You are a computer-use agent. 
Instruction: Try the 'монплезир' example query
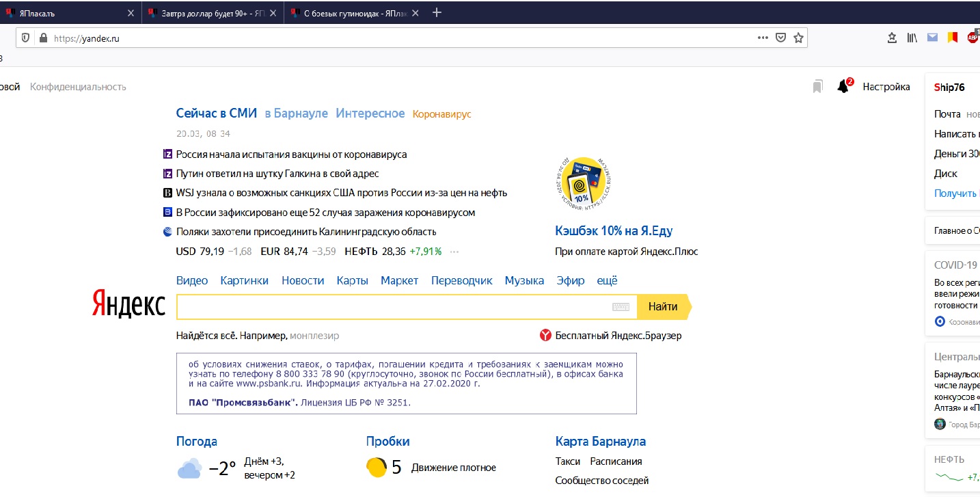click(314, 336)
